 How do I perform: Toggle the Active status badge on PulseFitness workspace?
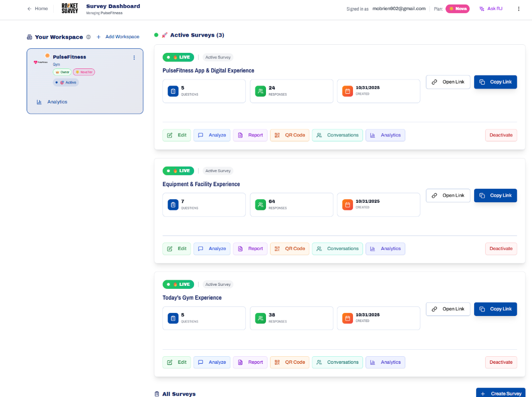(66, 82)
